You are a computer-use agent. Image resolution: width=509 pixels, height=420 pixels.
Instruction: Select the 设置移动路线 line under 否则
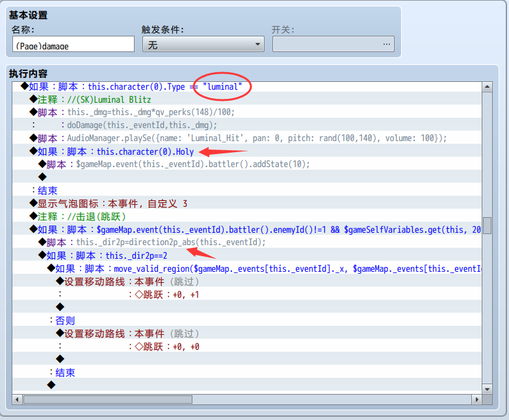click(247, 334)
